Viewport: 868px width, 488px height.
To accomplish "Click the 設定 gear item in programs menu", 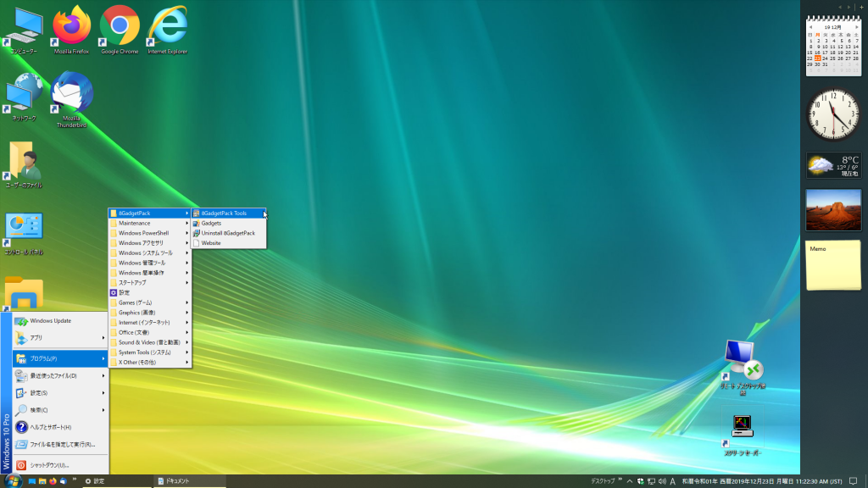I will click(x=149, y=292).
